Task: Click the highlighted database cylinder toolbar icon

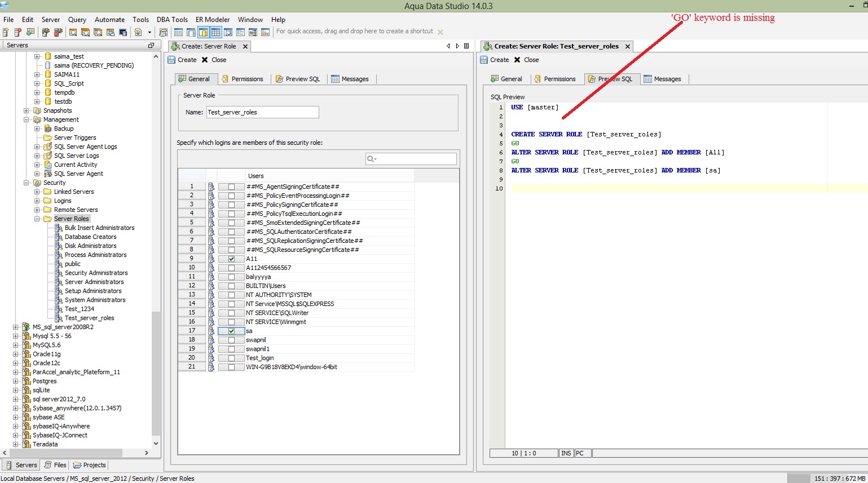Action: (204, 32)
